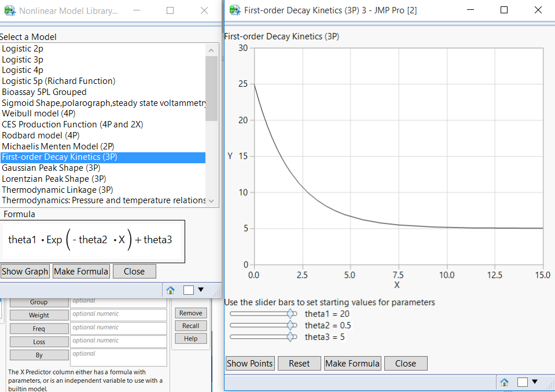The height and width of the screenshot is (392, 555).
Task: Click Remove button in background dialog
Action: point(191,313)
